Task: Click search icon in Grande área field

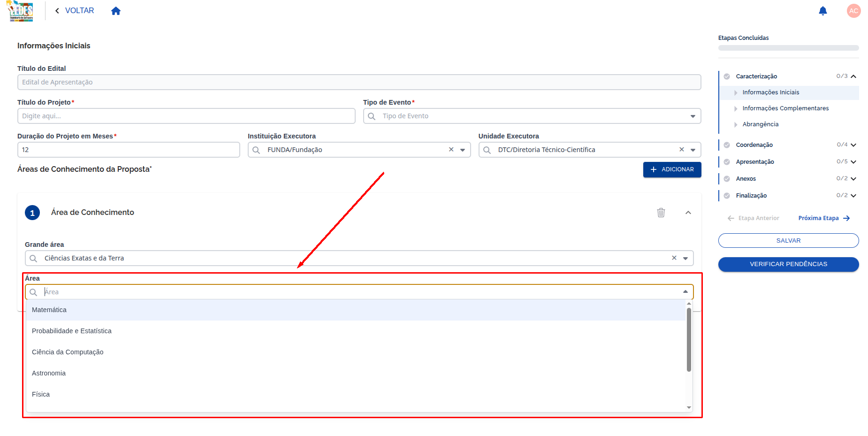Action: [33, 259]
